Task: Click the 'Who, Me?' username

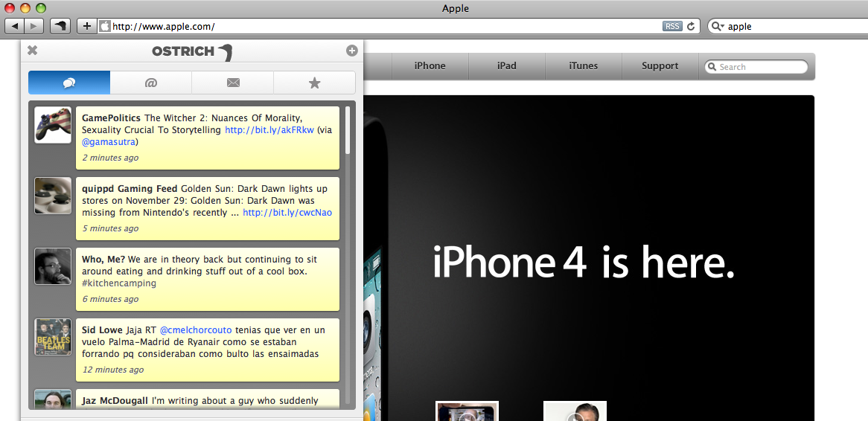Action: 103,259
